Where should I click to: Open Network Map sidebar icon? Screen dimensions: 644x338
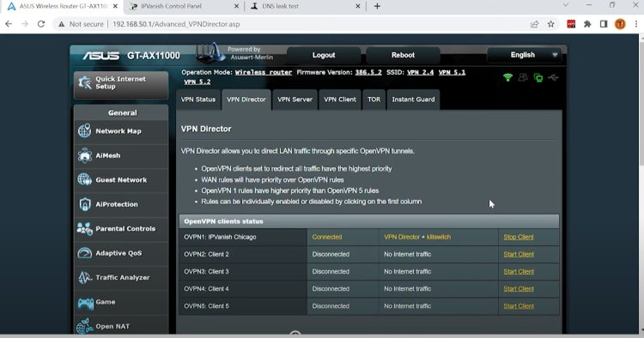tap(85, 131)
